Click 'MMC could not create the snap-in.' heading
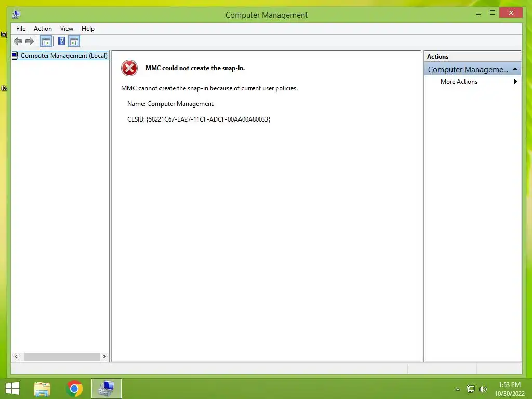This screenshot has width=532, height=399. click(x=195, y=68)
